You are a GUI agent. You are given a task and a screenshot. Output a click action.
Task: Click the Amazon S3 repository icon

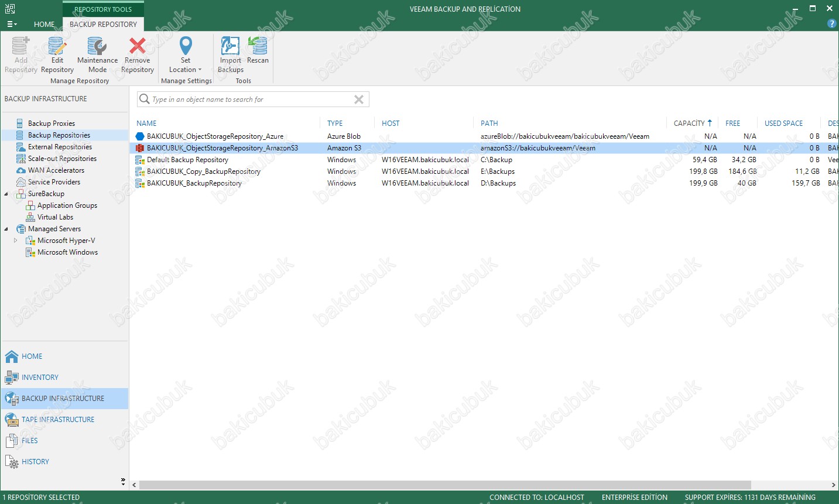[140, 148]
